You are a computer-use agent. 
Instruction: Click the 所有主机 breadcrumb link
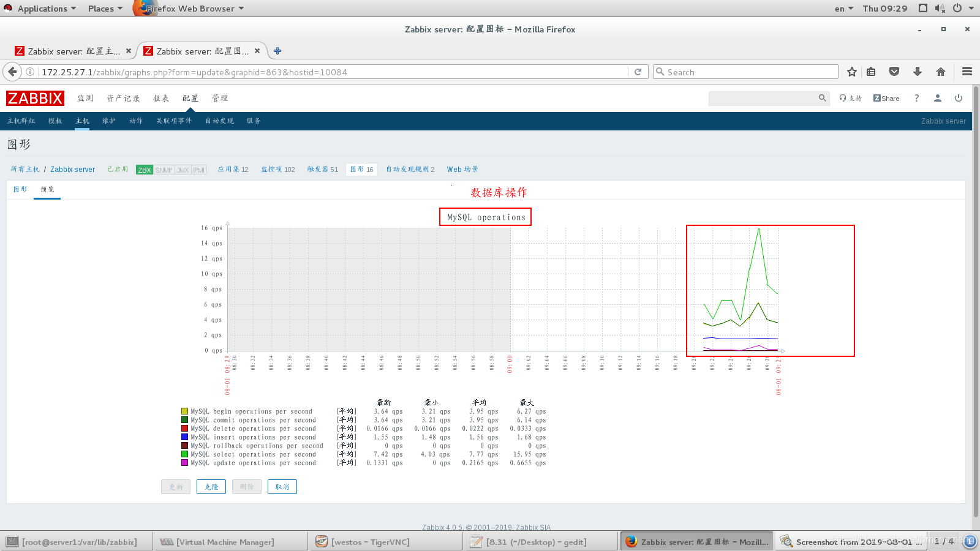pos(25,169)
